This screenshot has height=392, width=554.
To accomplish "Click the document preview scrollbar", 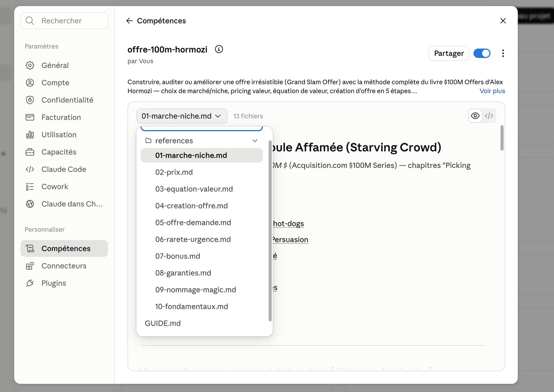I will click(x=502, y=138).
